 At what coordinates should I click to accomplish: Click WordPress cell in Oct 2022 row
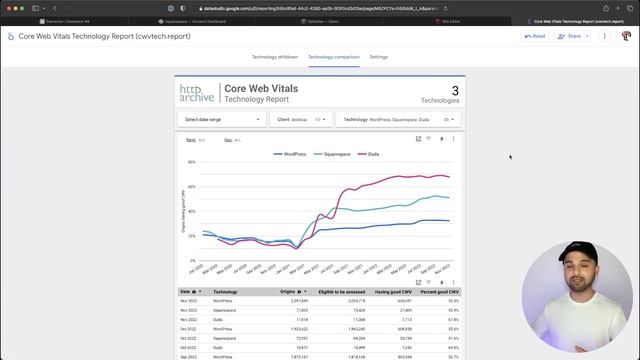tap(222, 329)
